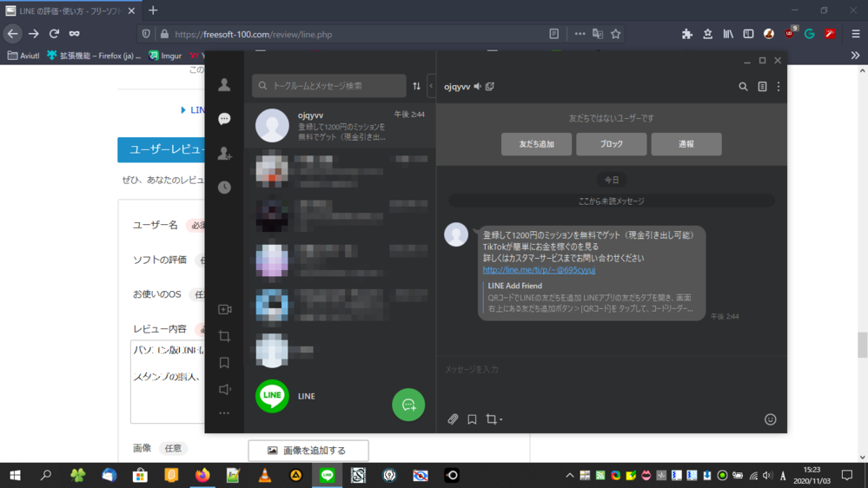Open Keep bookmark icon below message input
This screenshot has width=868, height=488.
472,419
